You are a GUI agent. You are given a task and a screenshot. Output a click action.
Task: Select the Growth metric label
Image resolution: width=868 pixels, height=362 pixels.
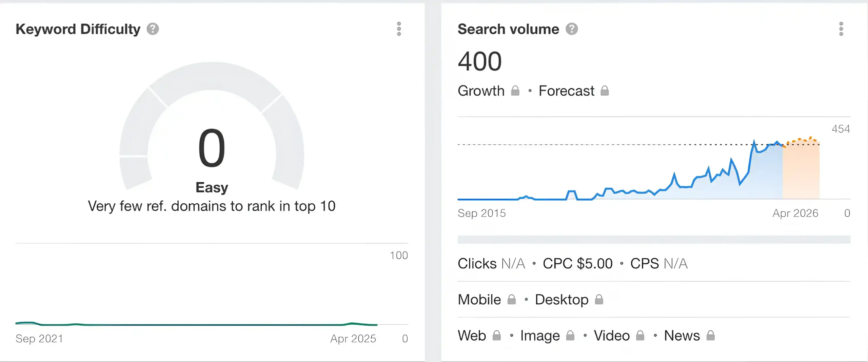point(481,91)
